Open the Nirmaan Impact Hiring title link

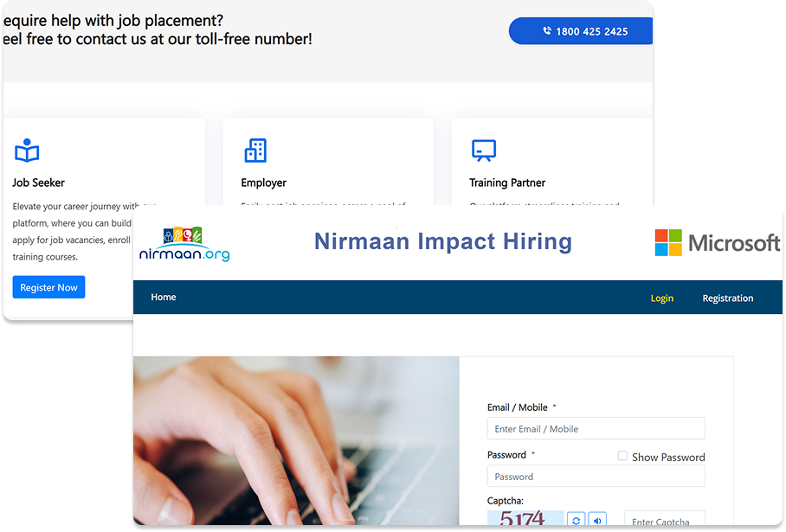click(443, 241)
